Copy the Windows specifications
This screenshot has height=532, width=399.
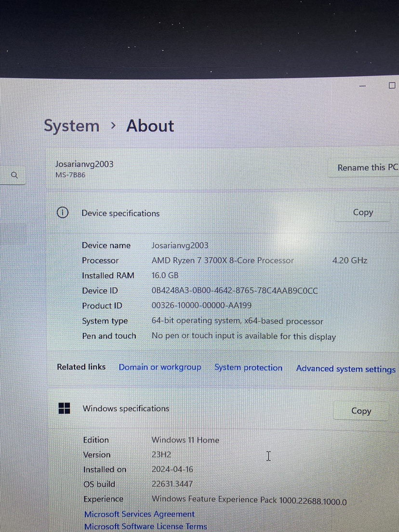click(x=361, y=411)
